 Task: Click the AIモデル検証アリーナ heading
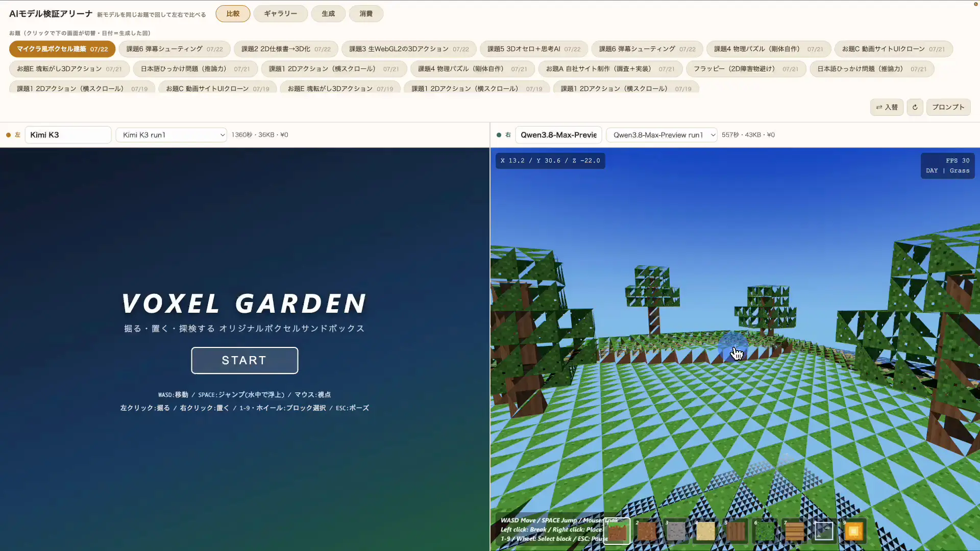point(51,14)
